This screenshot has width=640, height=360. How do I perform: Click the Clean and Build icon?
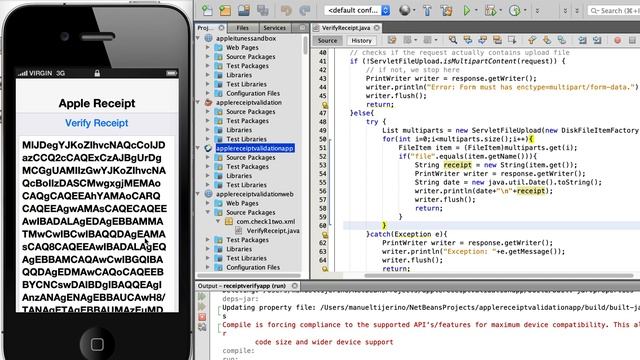(x=446, y=10)
